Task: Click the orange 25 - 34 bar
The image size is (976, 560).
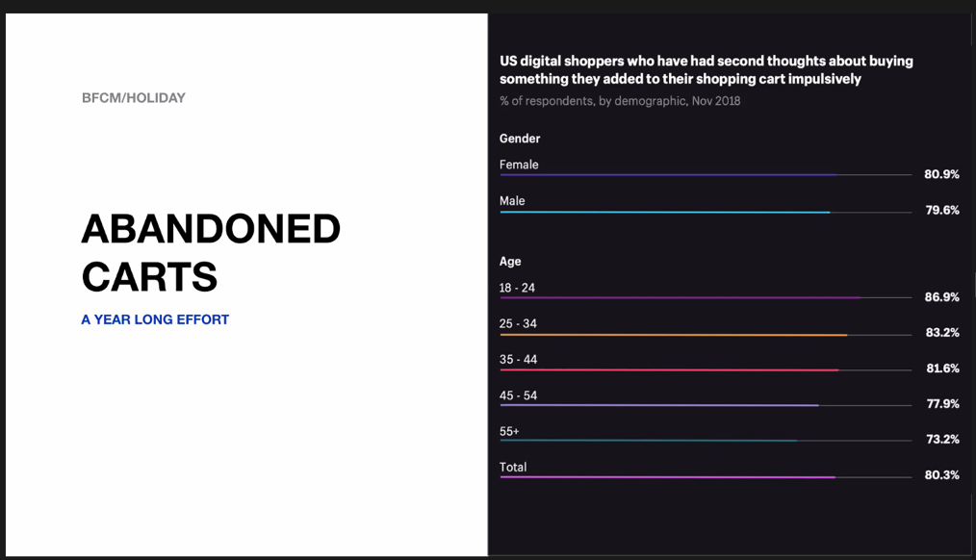Action: (x=674, y=335)
